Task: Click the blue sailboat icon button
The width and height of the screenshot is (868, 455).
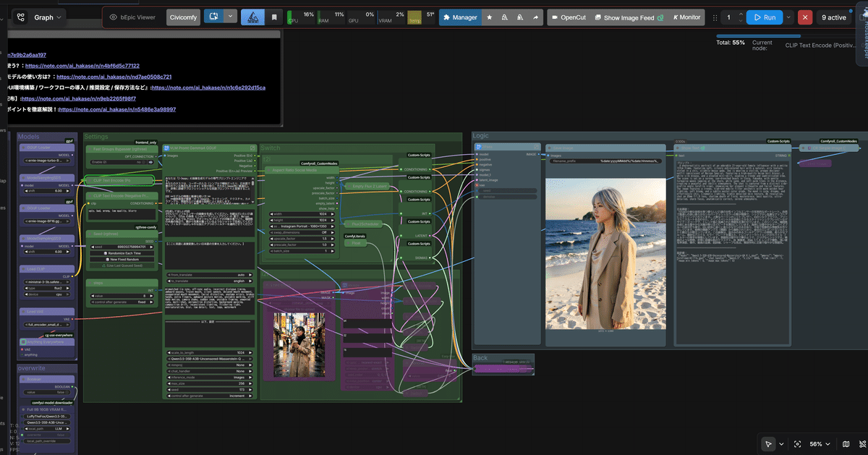Action: 252,17
